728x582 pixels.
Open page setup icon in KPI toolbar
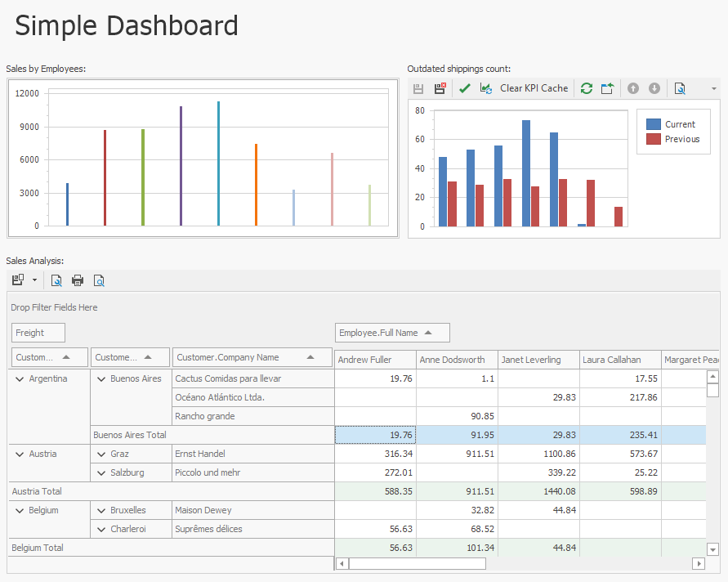680,88
